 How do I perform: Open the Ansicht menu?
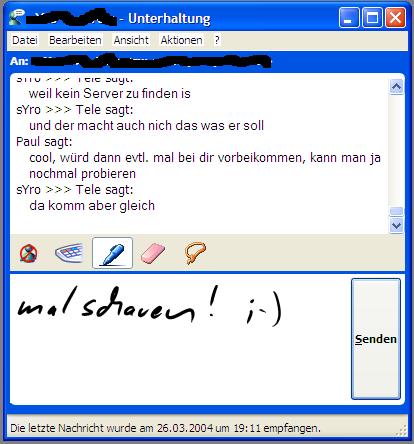(x=131, y=40)
